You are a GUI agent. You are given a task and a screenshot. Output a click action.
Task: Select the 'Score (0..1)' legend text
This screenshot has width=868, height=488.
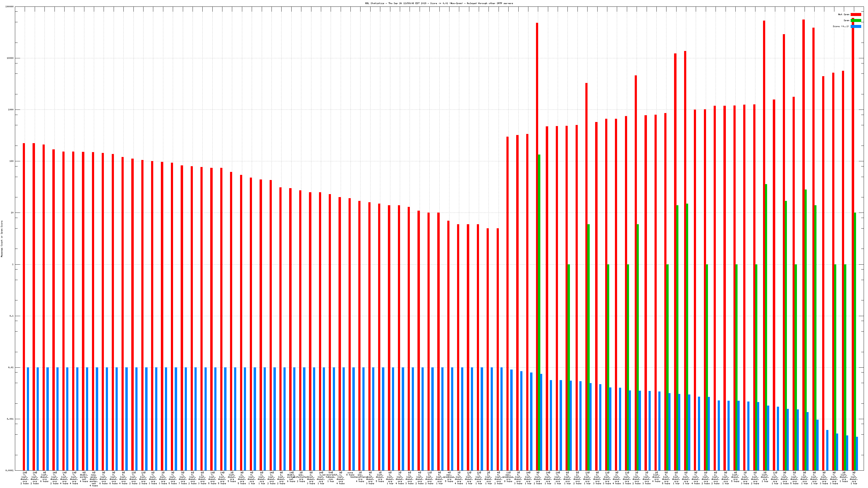(x=841, y=26)
